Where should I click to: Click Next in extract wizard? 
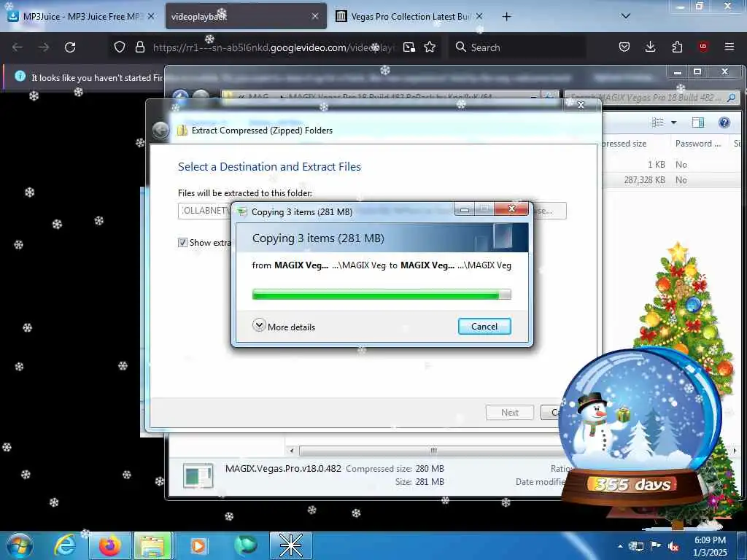[x=509, y=413]
